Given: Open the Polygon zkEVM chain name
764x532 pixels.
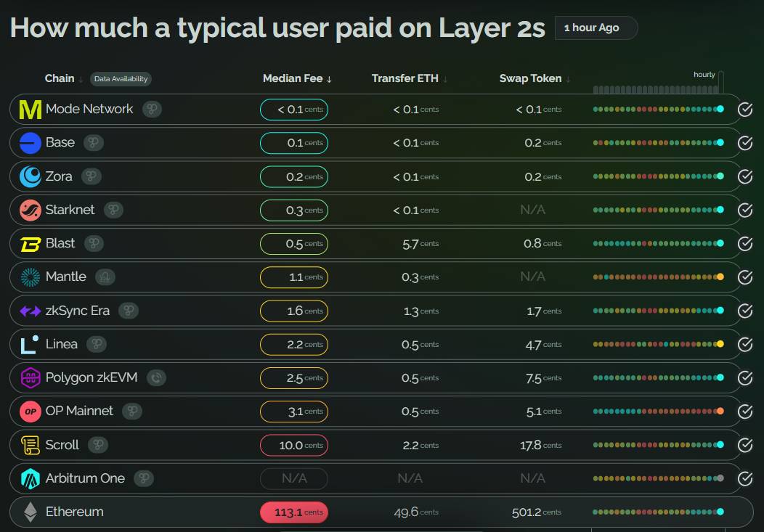Looking at the screenshot, I should coord(92,377).
